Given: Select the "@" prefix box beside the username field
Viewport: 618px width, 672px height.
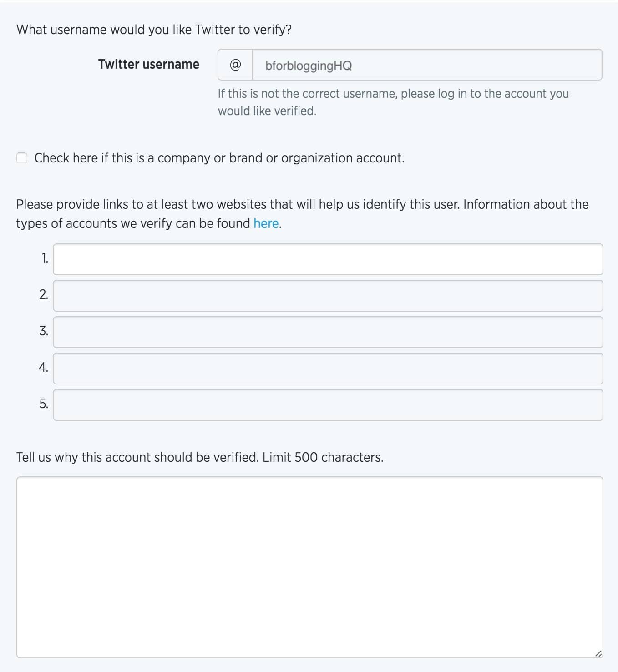Looking at the screenshot, I should point(234,65).
